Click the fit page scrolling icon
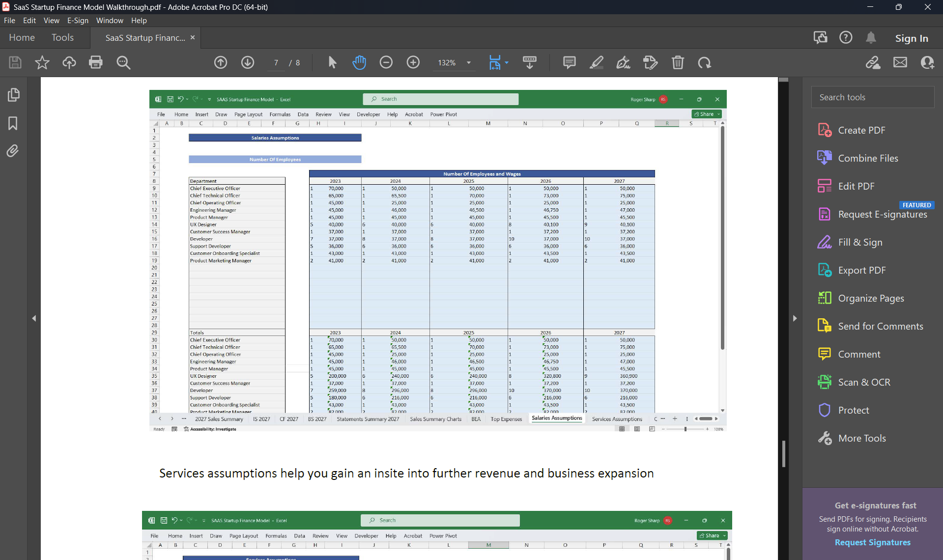The image size is (943, 560). click(494, 62)
